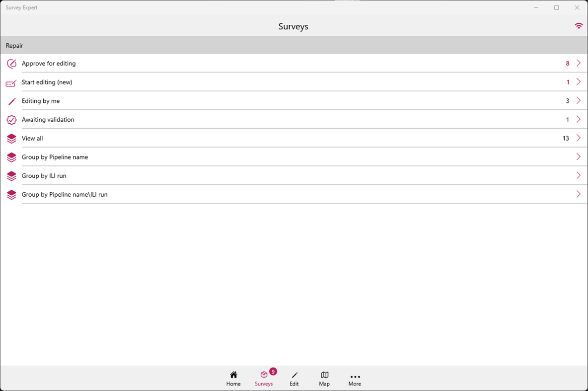Go to the Edit tab label
Viewport: 588px width, 391px height.
click(294, 384)
